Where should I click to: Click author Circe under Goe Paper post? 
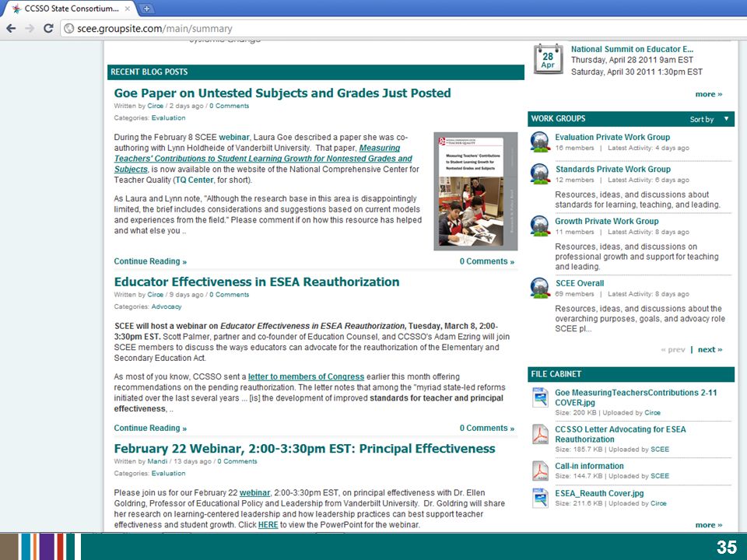156,107
